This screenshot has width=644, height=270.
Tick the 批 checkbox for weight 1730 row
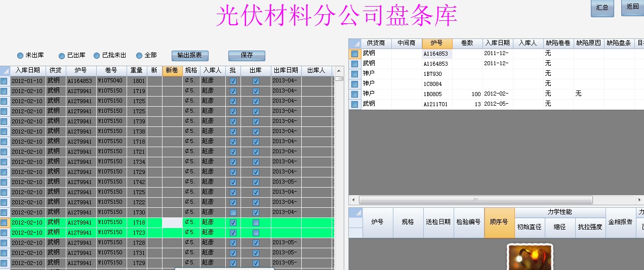(x=233, y=212)
